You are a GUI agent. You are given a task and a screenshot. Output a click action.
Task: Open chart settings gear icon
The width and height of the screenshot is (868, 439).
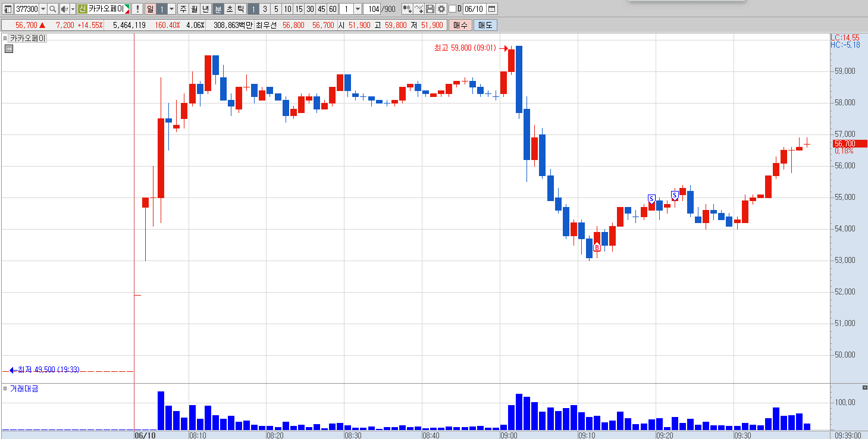[x=441, y=9]
